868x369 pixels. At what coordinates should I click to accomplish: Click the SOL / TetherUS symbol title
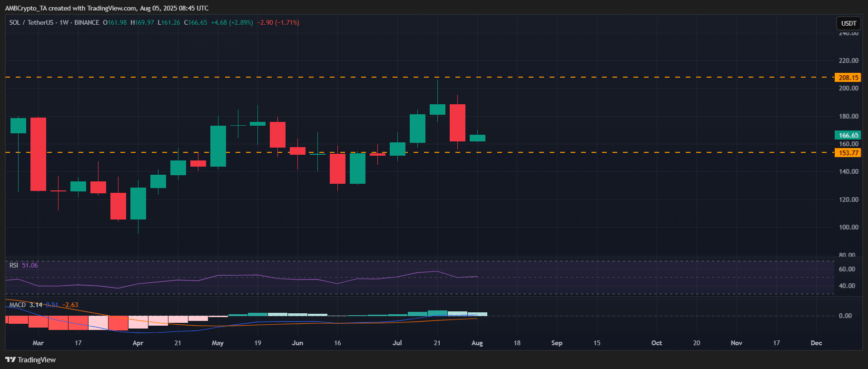(30, 22)
